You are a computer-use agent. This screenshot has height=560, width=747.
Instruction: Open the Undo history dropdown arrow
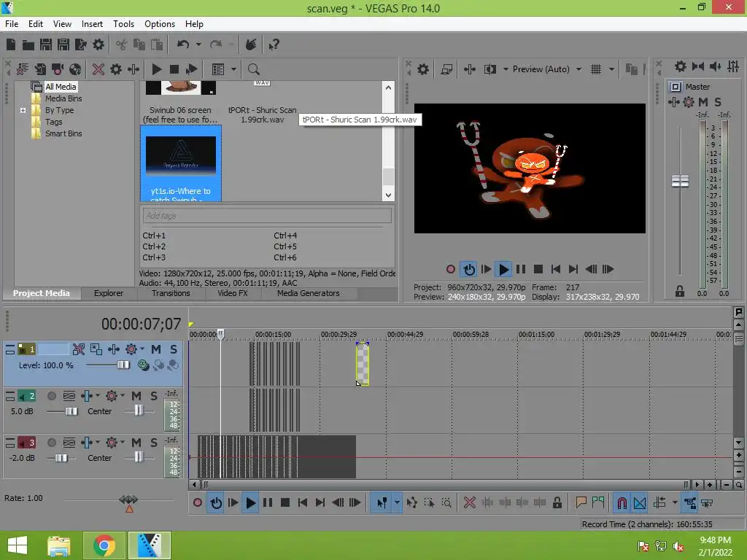pos(198,44)
